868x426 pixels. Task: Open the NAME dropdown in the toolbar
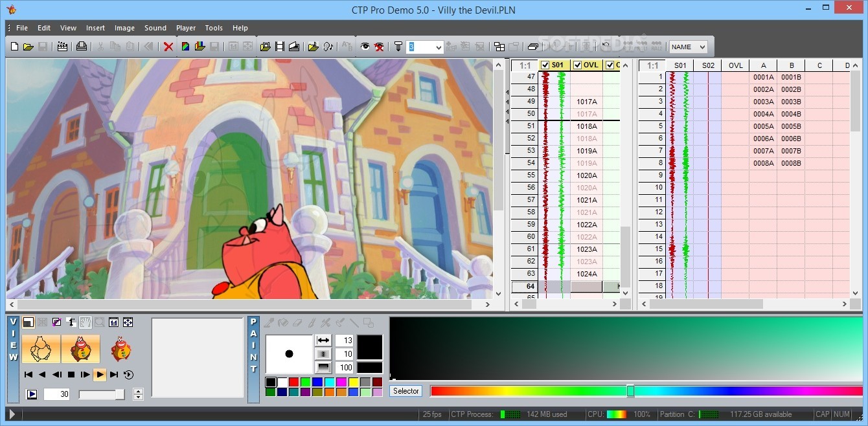click(689, 47)
